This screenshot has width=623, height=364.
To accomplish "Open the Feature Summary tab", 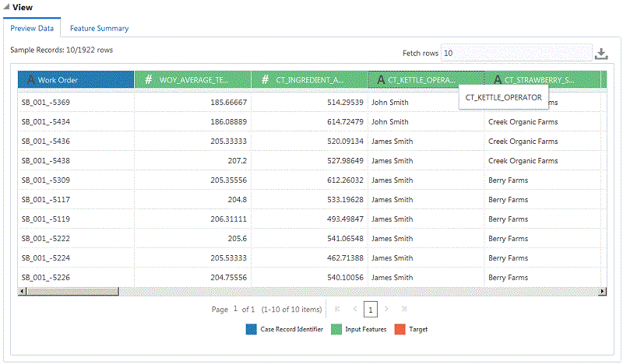I will [100, 28].
